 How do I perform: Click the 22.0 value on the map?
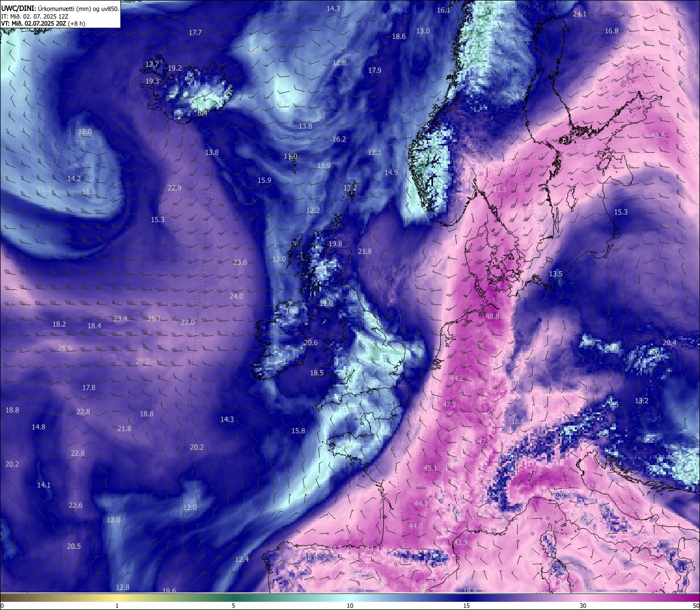coord(188,323)
